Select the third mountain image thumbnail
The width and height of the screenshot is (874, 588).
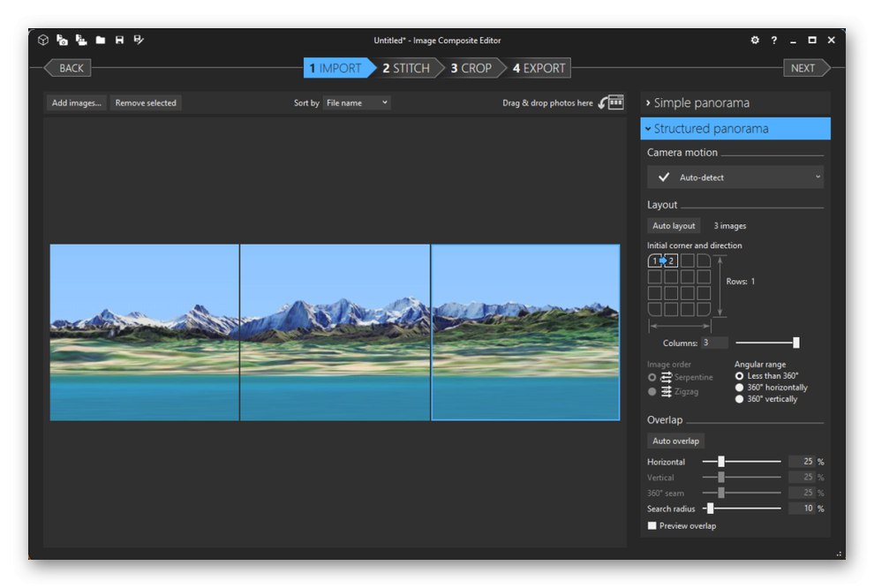[525, 332]
